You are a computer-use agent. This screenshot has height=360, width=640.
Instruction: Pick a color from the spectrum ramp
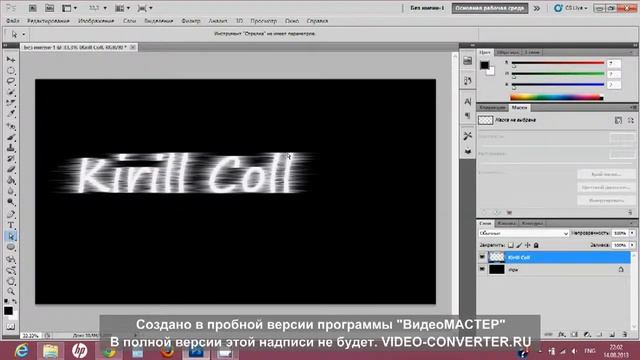click(557, 97)
